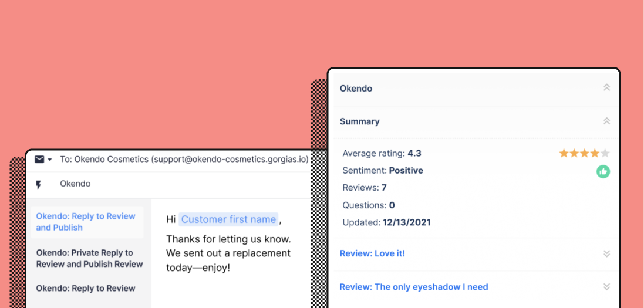Click the 'Sentiment: Positive' text
This screenshot has height=308, width=644.
[x=382, y=170]
